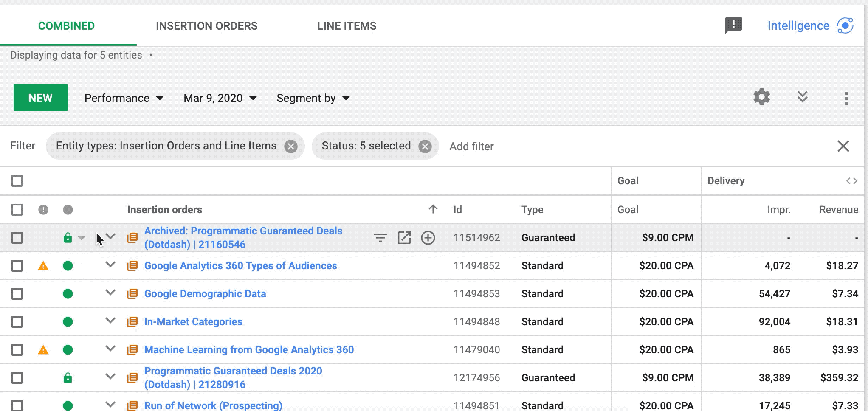Remove the Status: 5 selected filter chip
Viewport: 868px width, 411px height.
tap(425, 146)
